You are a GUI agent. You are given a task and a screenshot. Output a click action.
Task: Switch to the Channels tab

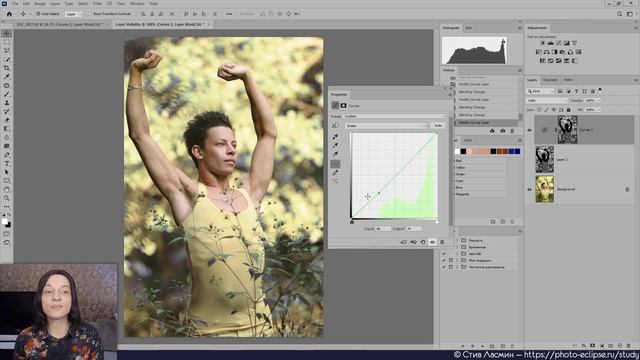pos(550,80)
